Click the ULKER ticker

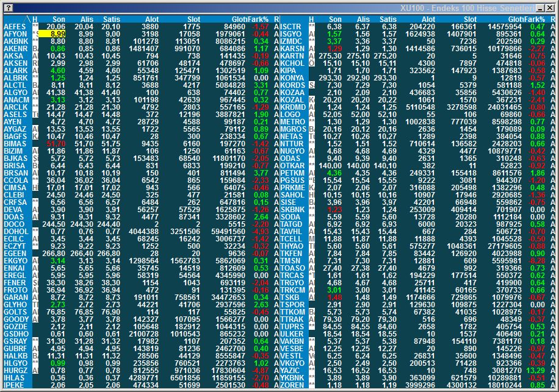tap(292, 334)
